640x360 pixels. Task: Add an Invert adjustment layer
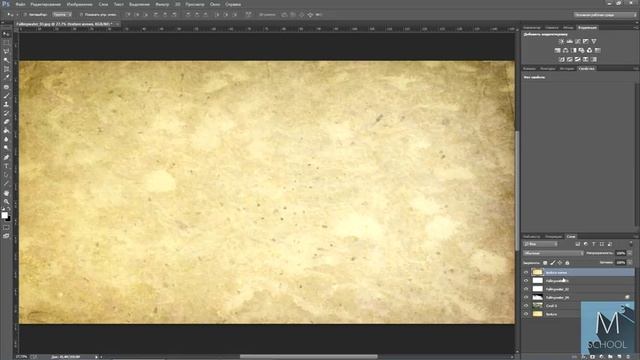562,59
